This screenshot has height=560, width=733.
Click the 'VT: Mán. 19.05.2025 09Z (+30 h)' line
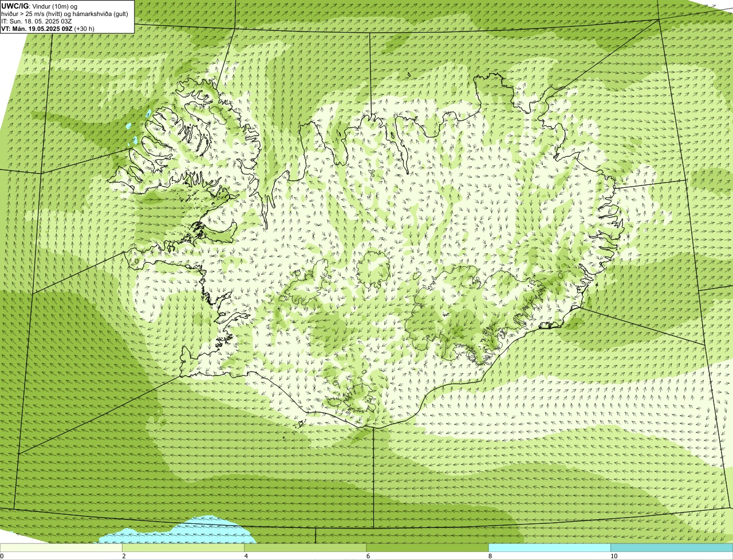pos(48,29)
